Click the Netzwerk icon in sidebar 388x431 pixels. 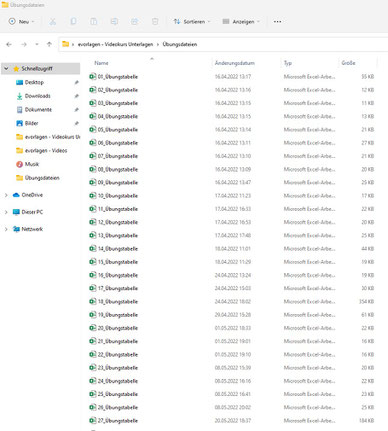coord(16,229)
